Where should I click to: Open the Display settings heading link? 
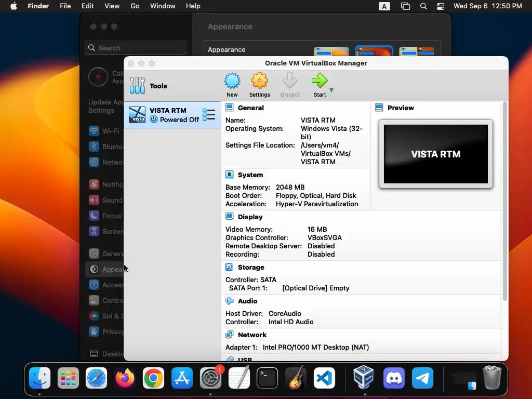click(x=250, y=217)
